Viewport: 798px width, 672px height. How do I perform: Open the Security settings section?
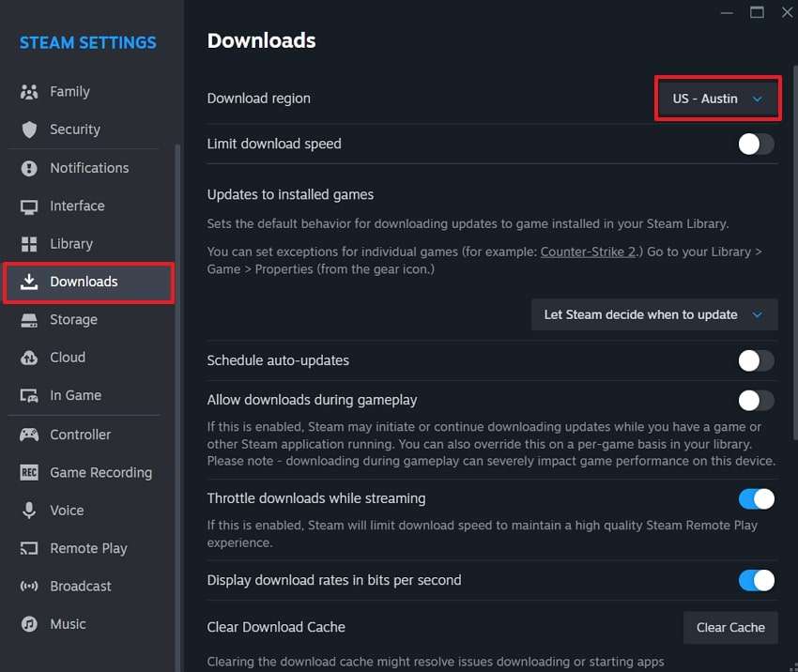pos(89,130)
